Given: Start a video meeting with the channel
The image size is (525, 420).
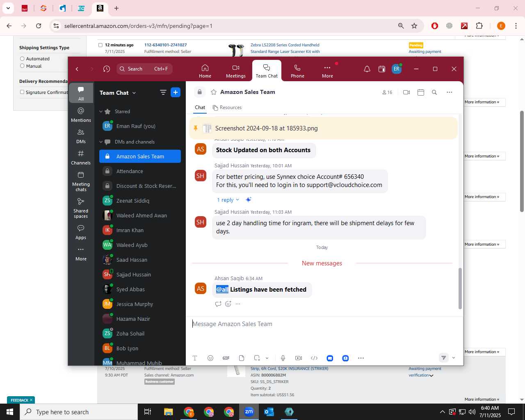Looking at the screenshot, I should 406,92.
